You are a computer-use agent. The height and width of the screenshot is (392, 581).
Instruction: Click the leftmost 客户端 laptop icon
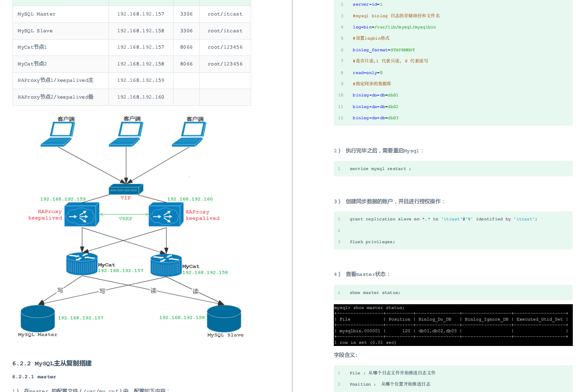tap(58, 134)
